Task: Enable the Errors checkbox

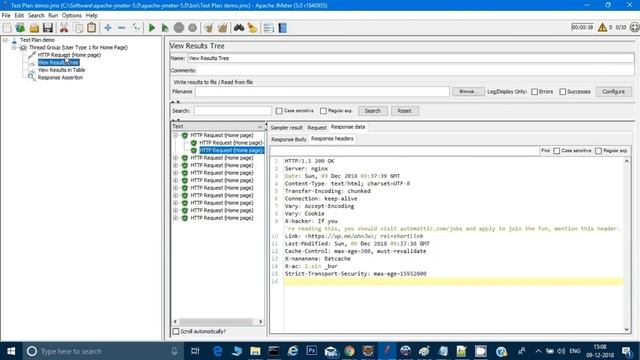Action: (x=534, y=92)
